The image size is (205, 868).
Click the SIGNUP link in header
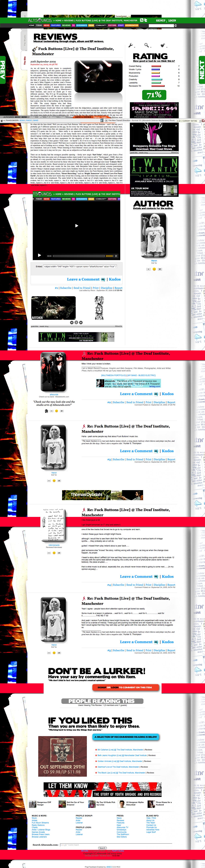tap(161, 21)
